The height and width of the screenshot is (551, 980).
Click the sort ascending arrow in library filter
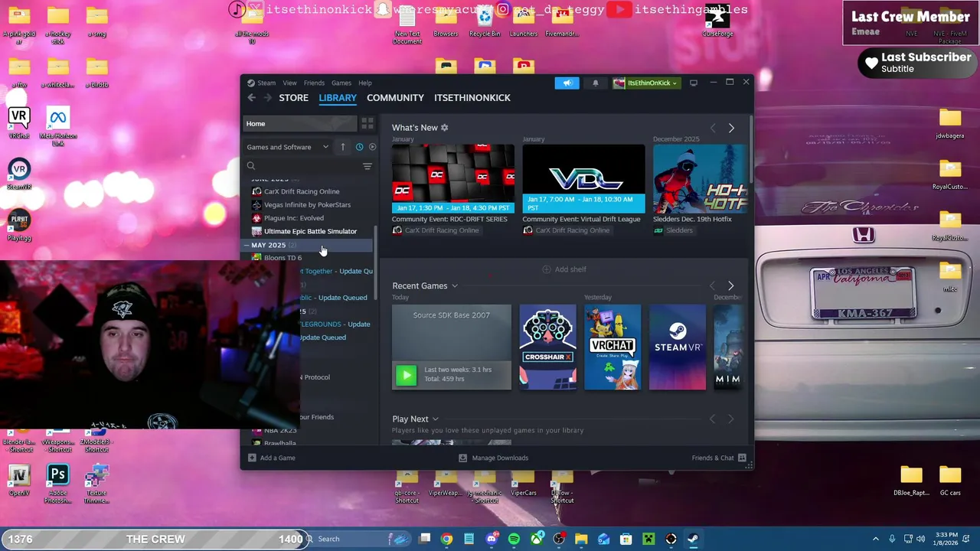tap(343, 147)
